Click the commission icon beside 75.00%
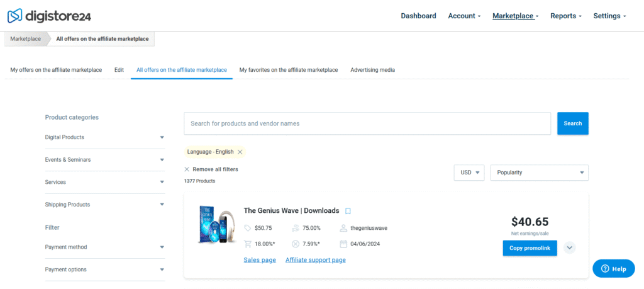Viewport: 644px width, 289px height. point(296,228)
